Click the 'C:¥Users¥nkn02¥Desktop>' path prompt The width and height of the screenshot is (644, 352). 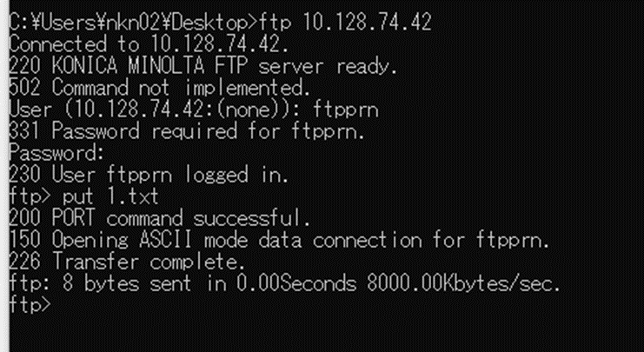pos(134,23)
